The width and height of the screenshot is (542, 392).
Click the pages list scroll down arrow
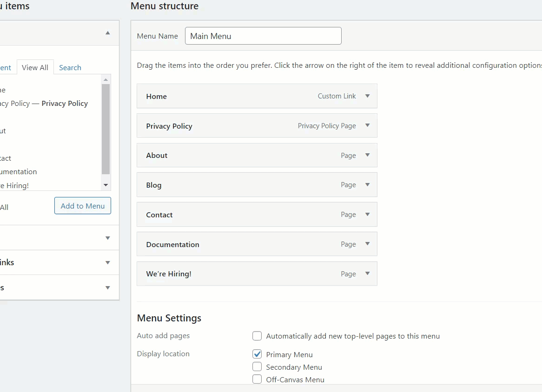tap(106, 185)
